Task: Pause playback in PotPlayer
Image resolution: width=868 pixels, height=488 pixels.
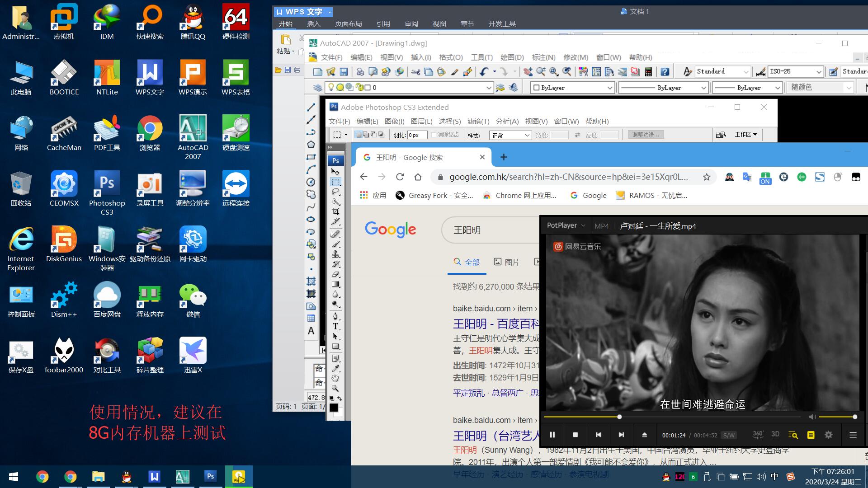Action: 552,435
